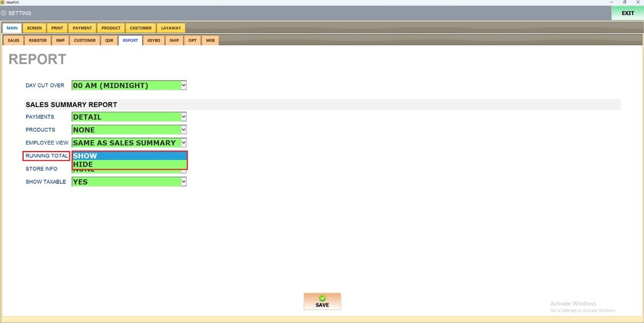Minimize the VelaPOS window
Viewport: 644px width, 323px height.
610,2
